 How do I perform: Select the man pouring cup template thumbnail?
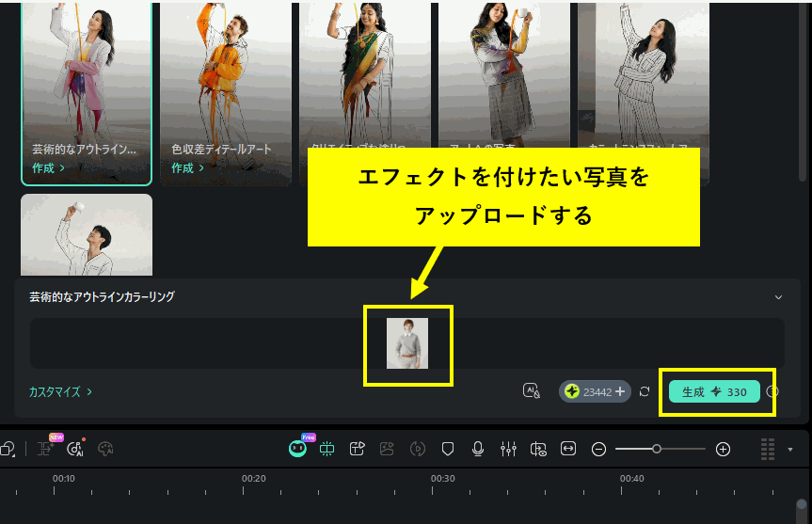pyautogui.click(x=87, y=234)
